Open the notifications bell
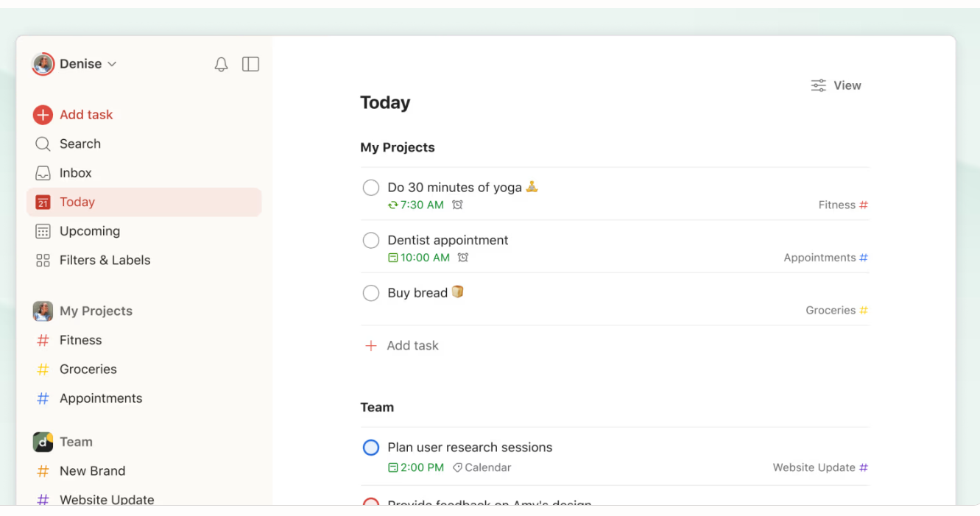Viewport: 980px width, 516px height. point(221,64)
